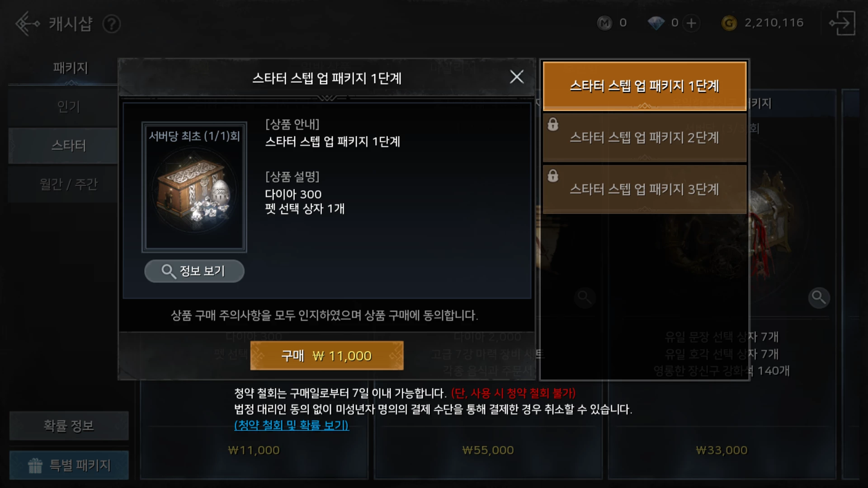Open the 청약 철회 및 확률 보기 link

point(292,425)
